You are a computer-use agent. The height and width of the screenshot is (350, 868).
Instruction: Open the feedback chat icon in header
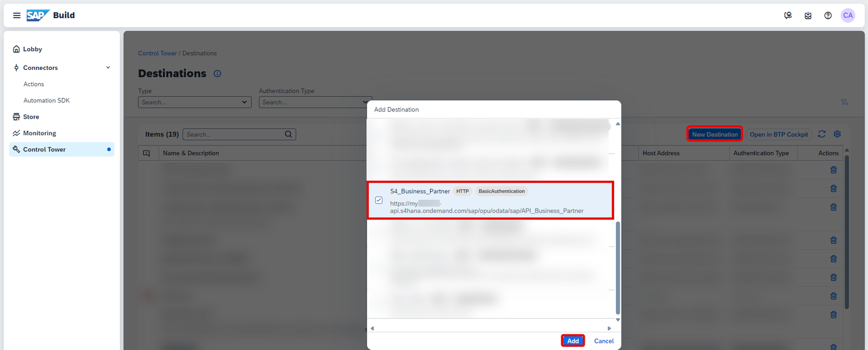(788, 15)
